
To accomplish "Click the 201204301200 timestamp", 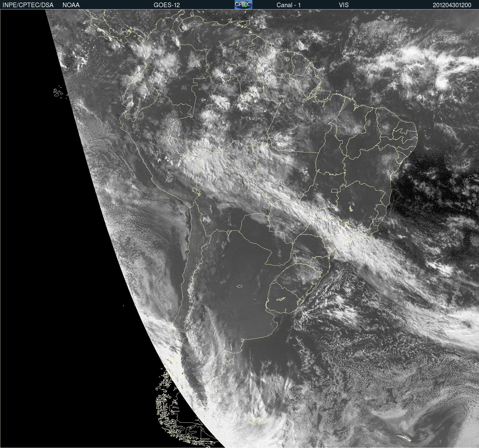I will coord(452,5).
